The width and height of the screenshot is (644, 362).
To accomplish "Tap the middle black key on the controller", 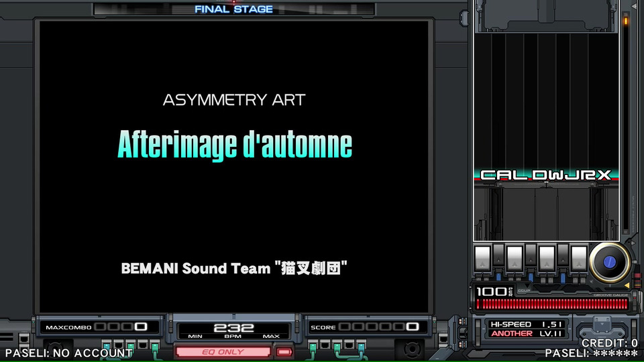I will click(x=531, y=254).
